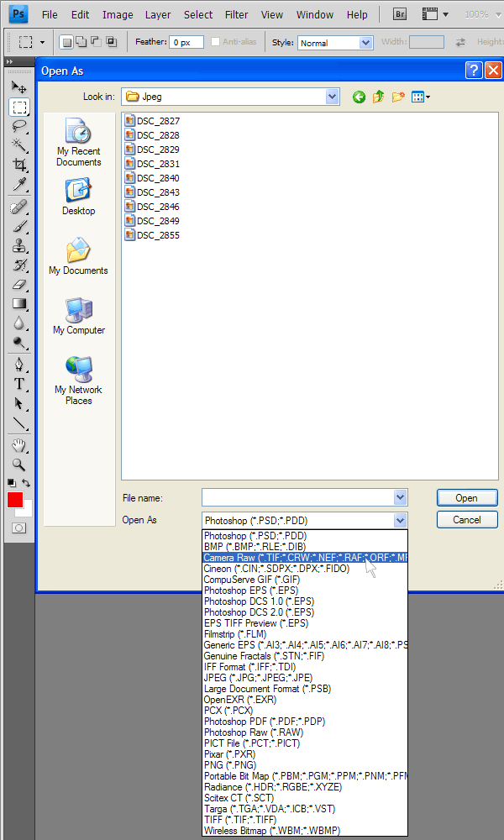Click the white background color swatch

point(28,511)
